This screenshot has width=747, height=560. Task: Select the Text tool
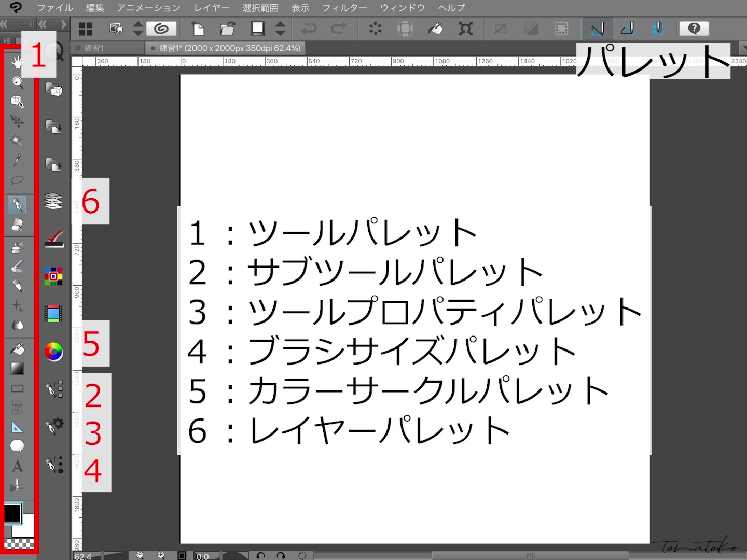pyautogui.click(x=18, y=466)
